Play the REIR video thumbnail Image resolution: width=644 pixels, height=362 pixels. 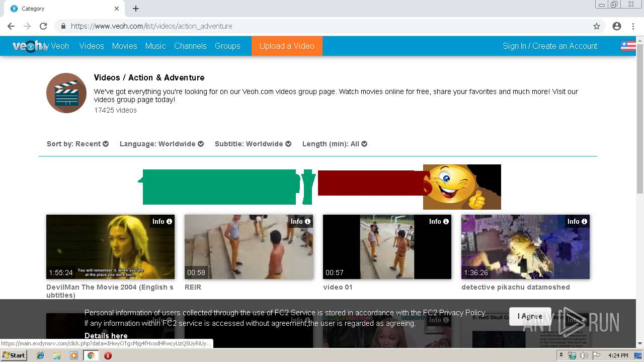click(249, 247)
